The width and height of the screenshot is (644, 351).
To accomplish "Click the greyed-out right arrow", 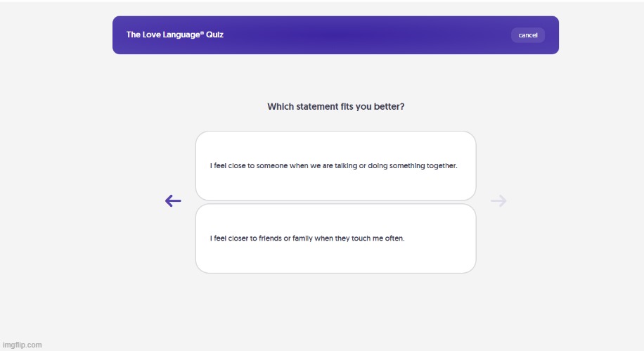I will point(498,200).
